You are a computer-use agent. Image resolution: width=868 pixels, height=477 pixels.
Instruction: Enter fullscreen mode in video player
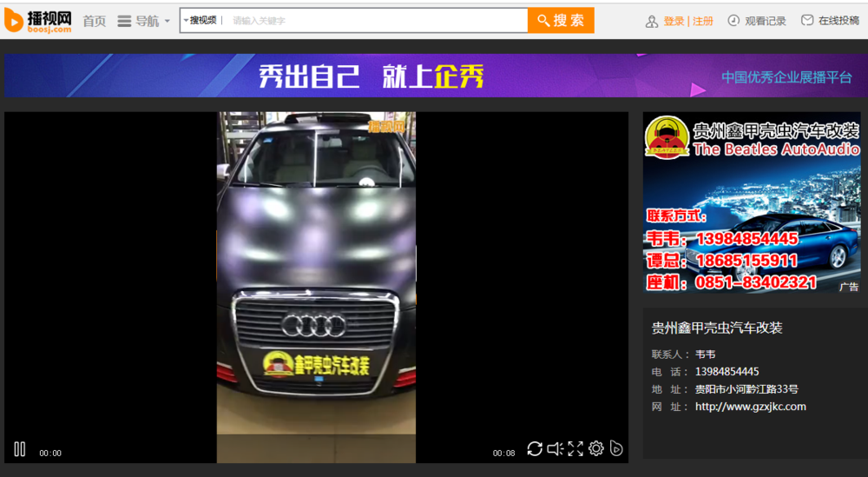575,448
